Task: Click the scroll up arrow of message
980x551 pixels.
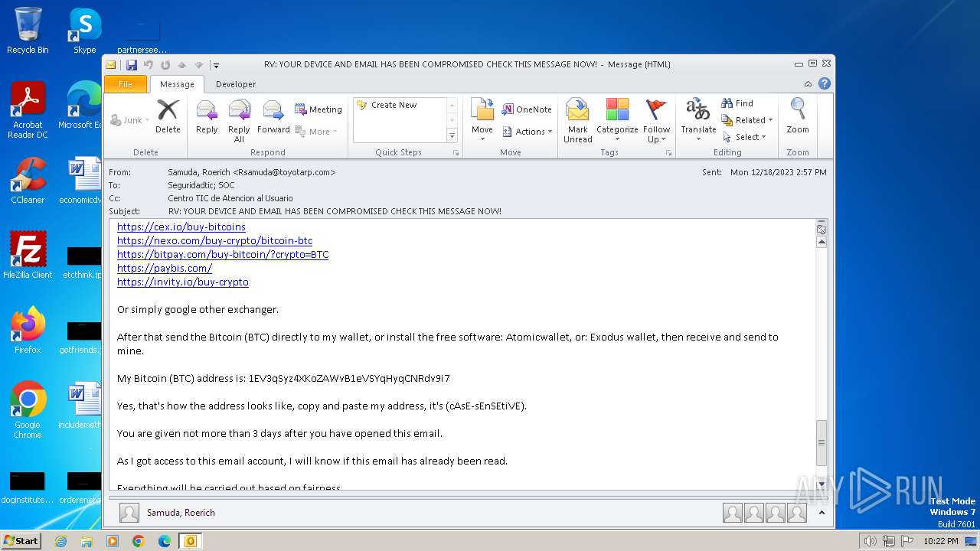Action: tap(822, 242)
